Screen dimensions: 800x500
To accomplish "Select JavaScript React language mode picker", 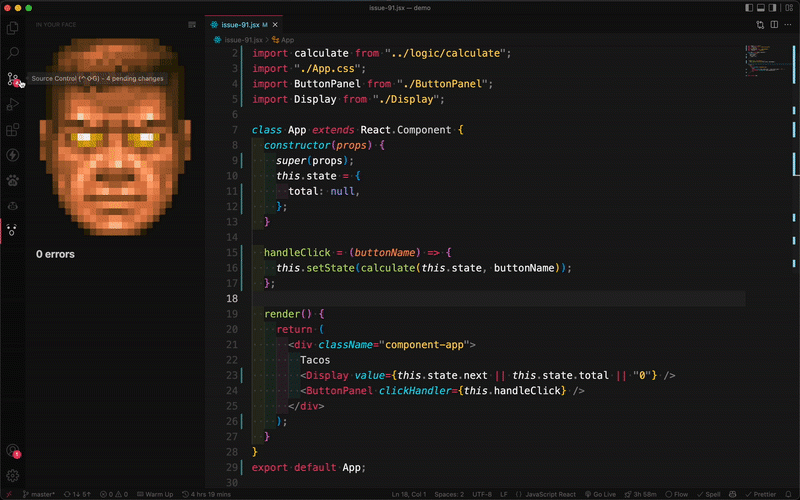I will tap(546, 494).
